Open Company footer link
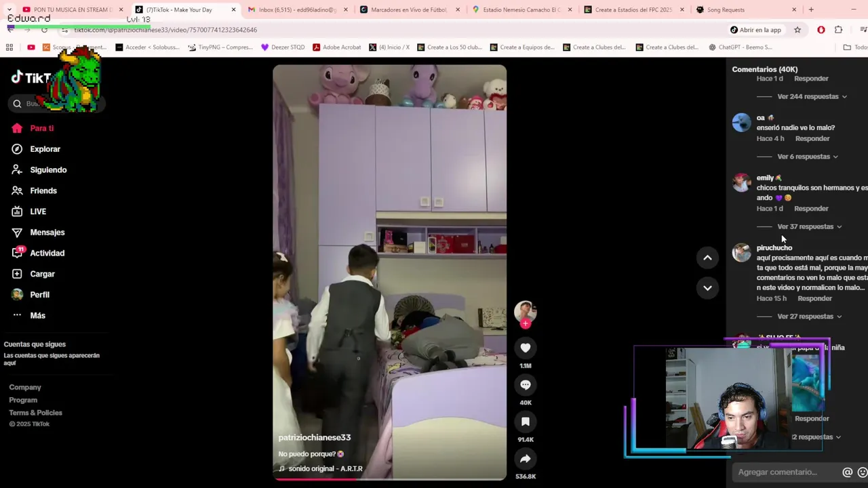 tap(25, 387)
